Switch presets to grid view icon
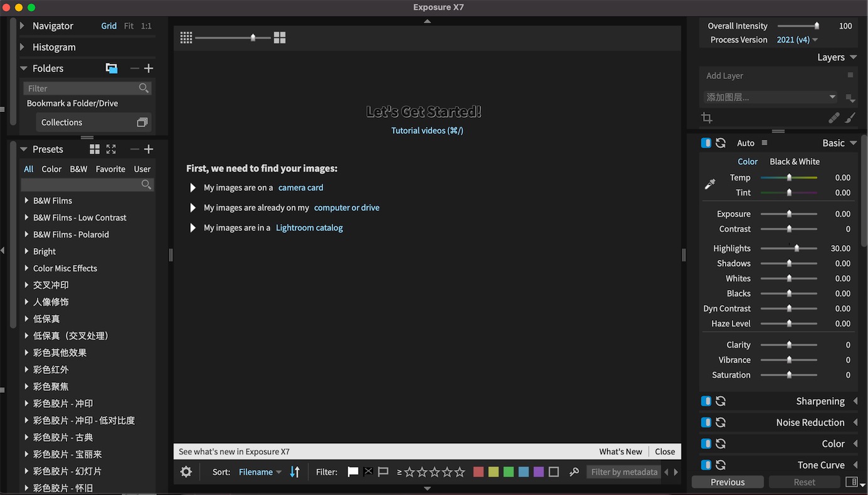This screenshot has width=868, height=495. pyautogui.click(x=95, y=149)
